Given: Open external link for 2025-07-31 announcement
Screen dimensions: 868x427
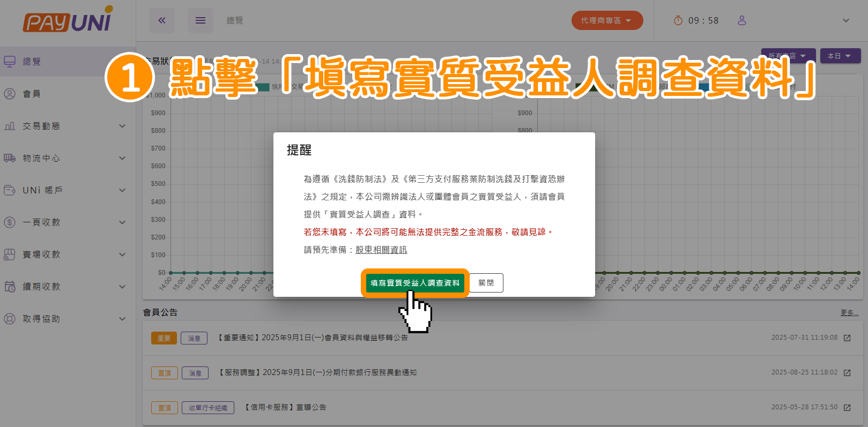Looking at the screenshot, I should pyautogui.click(x=847, y=338).
